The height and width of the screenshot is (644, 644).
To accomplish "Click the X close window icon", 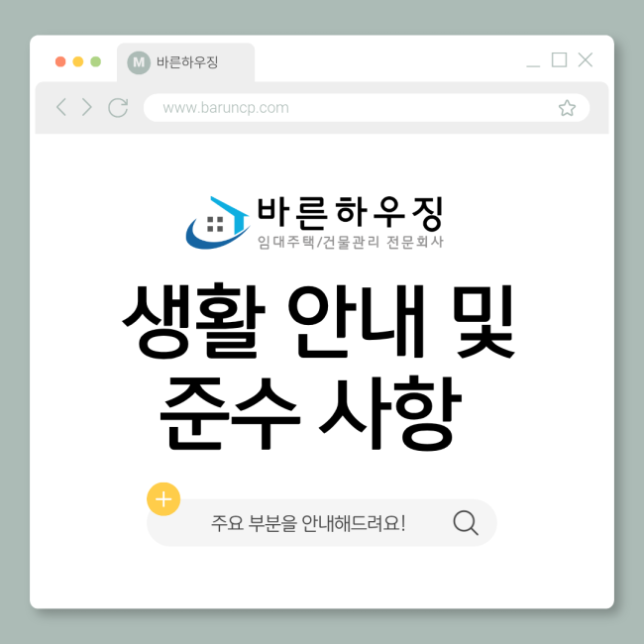I will [585, 60].
